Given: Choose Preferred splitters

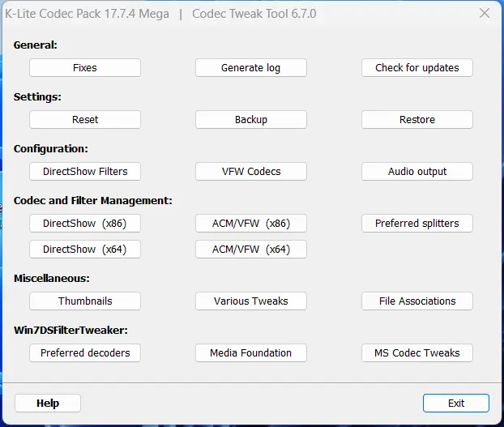Looking at the screenshot, I should (417, 224).
